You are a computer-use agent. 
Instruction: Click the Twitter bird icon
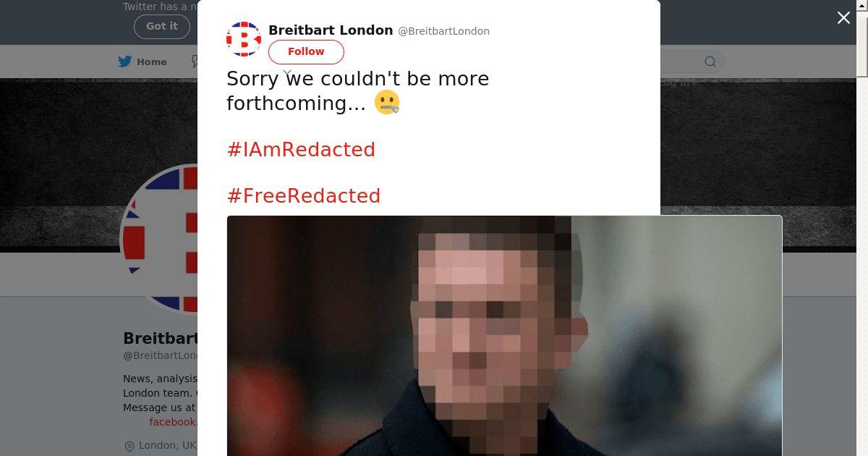click(x=125, y=62)
